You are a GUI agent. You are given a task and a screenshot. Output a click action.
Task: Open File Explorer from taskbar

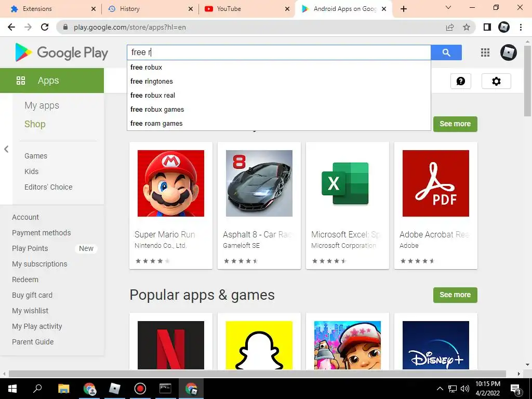click(x=63, y=389)
